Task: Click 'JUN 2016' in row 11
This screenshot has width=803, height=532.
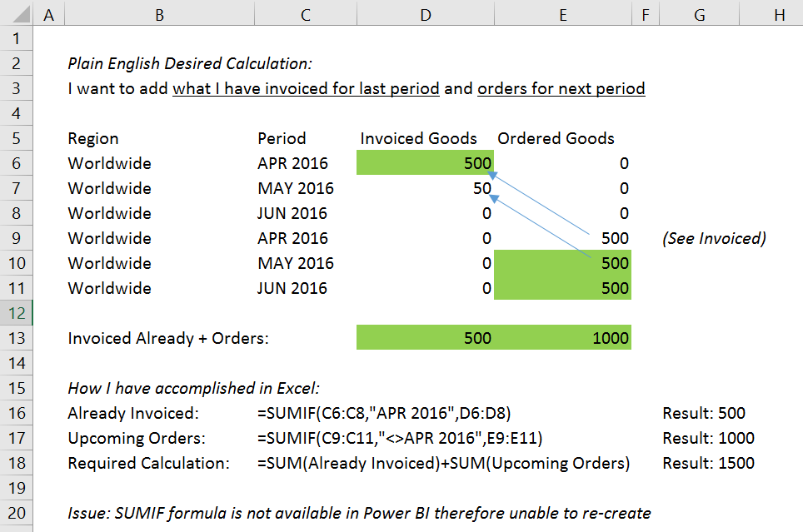Action: pyautogui.click(x=292, y=288)
